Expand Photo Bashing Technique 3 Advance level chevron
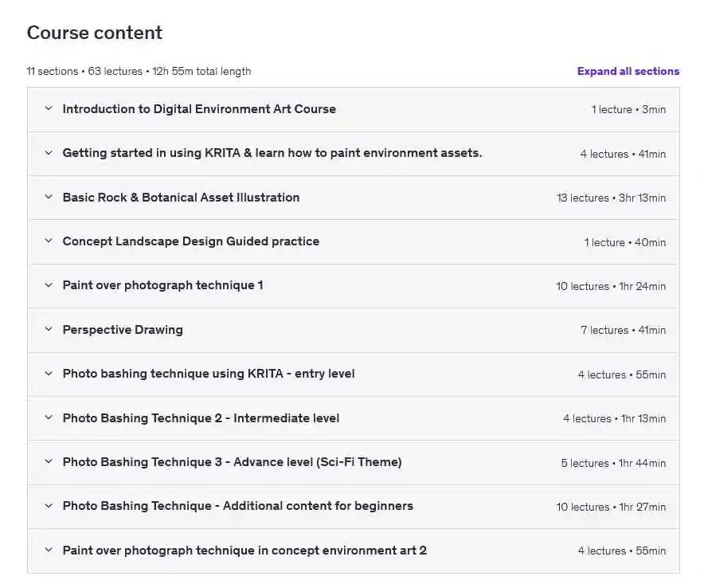704x588 pixels. click(49, 462)
